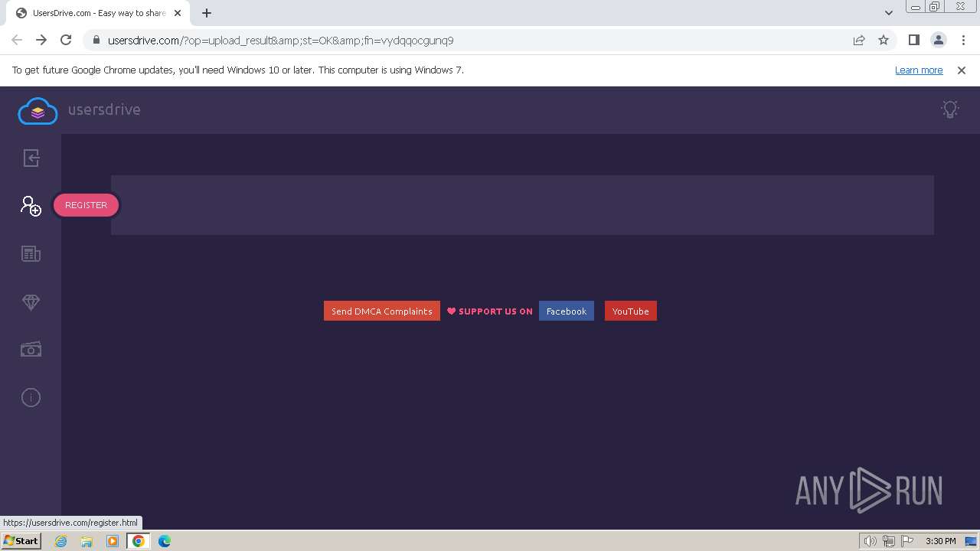Open Chrome side panel icon
The image size is (980, 551).
(x=913, y=41)
